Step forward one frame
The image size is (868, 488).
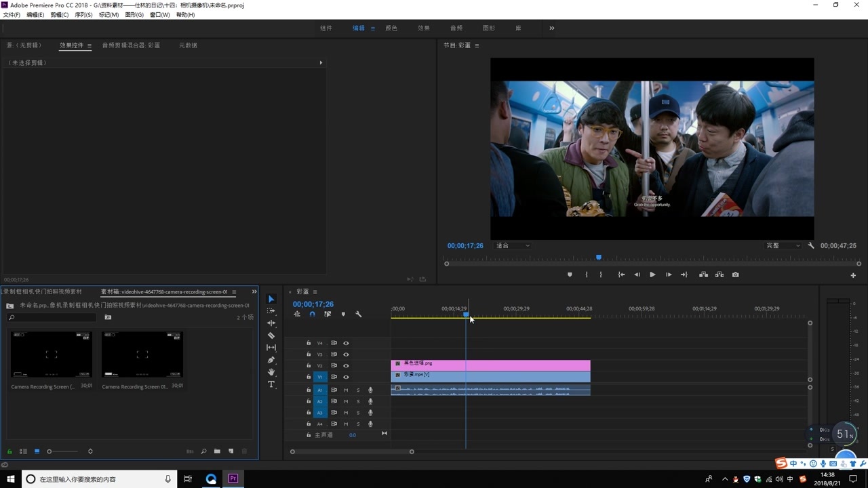point(669,274)
